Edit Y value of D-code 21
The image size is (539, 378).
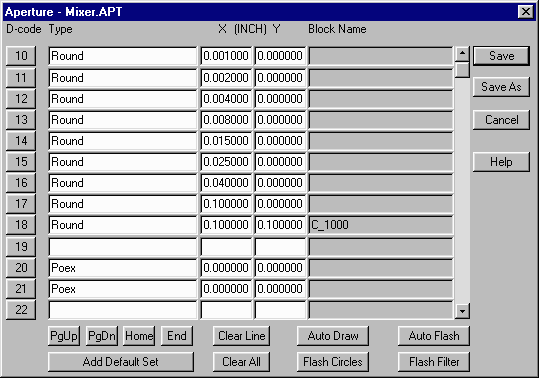pyautogui.click(x=280, y=289)
